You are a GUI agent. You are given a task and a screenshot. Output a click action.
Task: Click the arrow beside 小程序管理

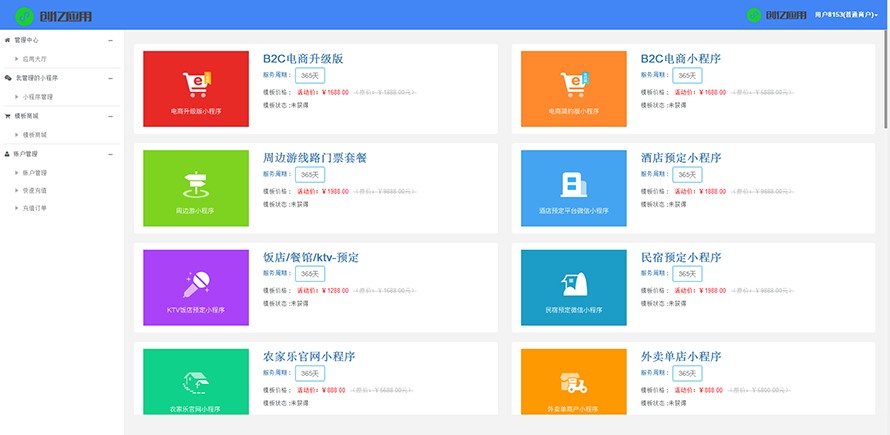coord(16,97)
